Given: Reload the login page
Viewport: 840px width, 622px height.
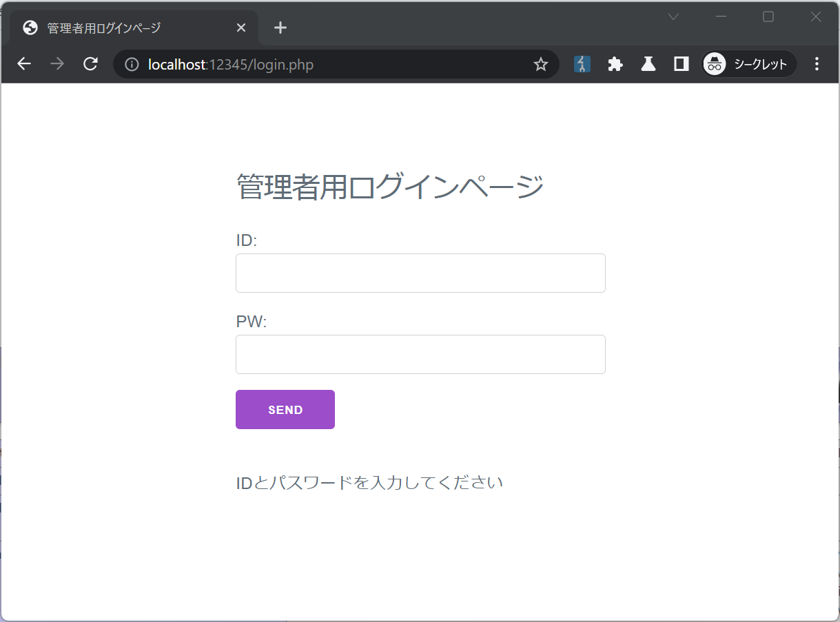Looking at the screenshot, I should tap(90, 64).
